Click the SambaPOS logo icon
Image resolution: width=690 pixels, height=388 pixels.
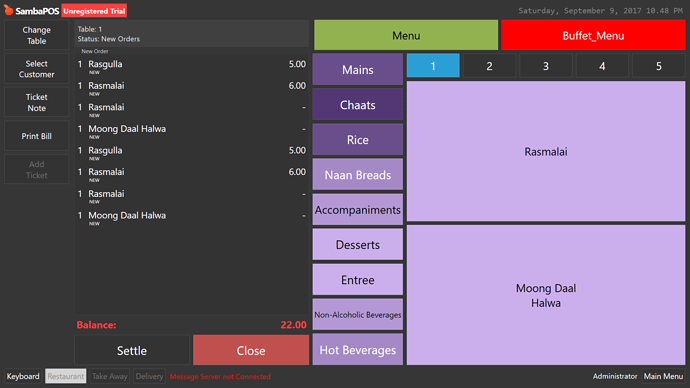pyautogui.click(x=8, y=10)
